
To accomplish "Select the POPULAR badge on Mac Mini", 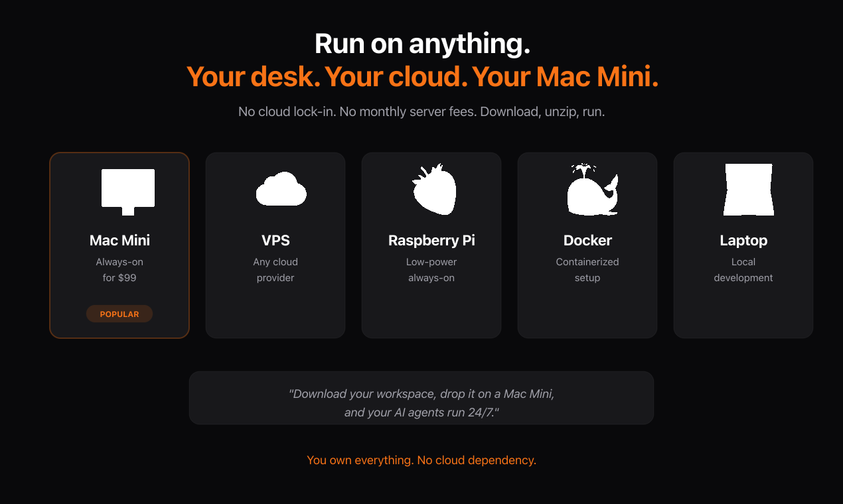I will pyautogui.click(x=119, y=314).
